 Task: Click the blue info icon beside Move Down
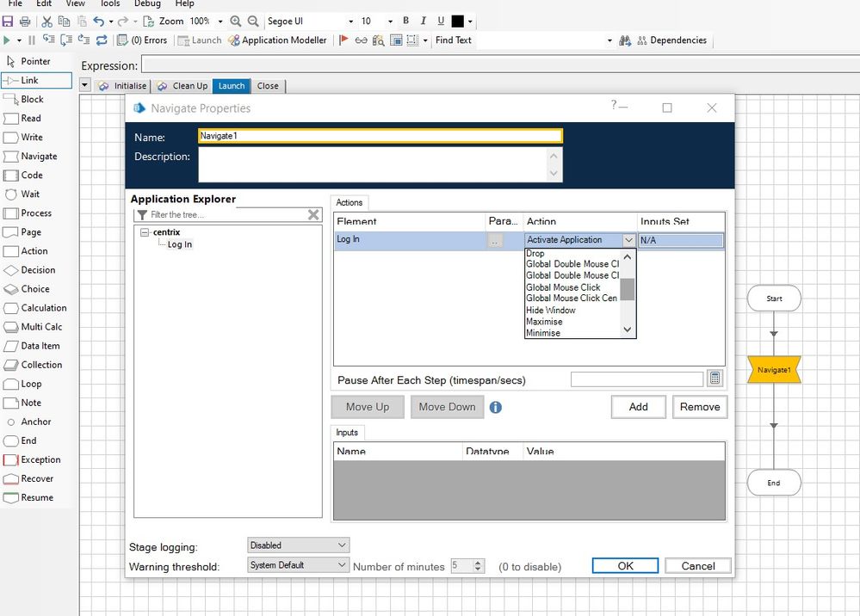click(496, 408)
